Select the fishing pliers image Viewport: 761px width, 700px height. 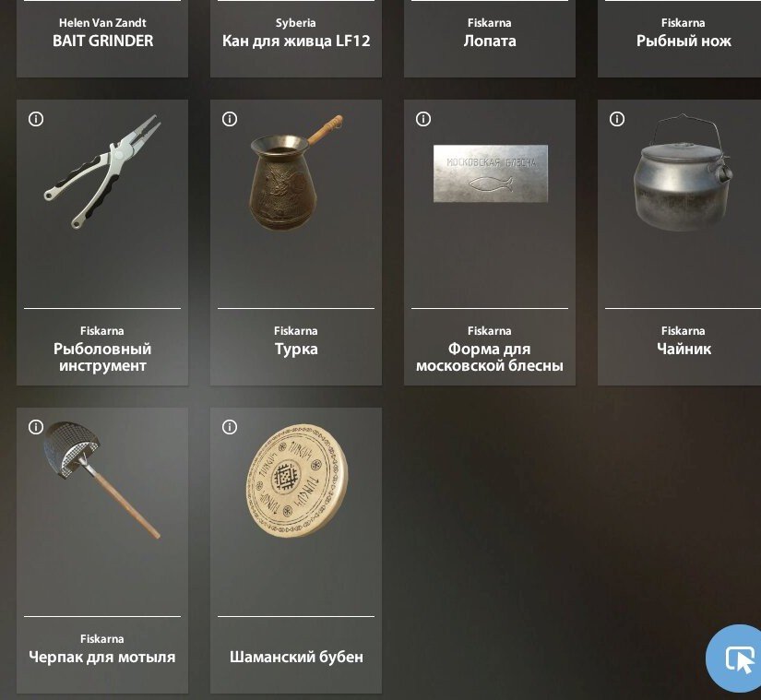point(102,172)
